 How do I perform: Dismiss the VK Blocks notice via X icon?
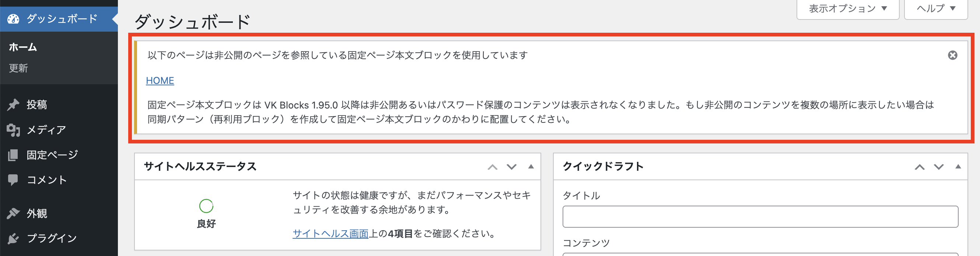953,55
